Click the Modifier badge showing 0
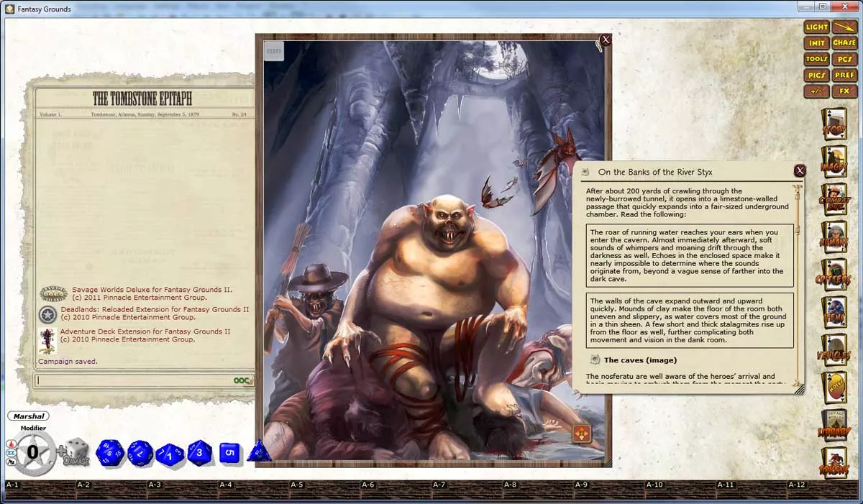This screenshot has width=863, height=504. coord(32,452)
